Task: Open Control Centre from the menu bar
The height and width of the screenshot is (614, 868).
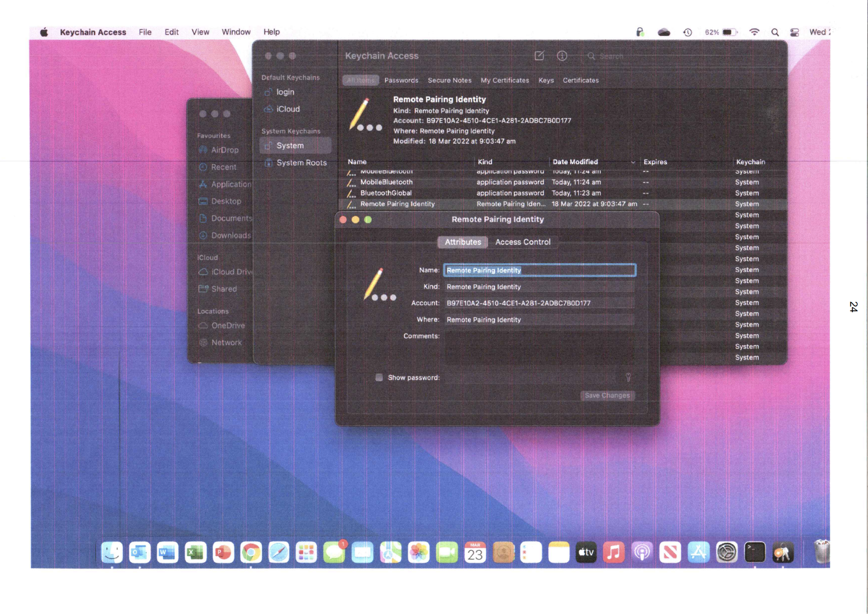Action: [x=794, y=32]
